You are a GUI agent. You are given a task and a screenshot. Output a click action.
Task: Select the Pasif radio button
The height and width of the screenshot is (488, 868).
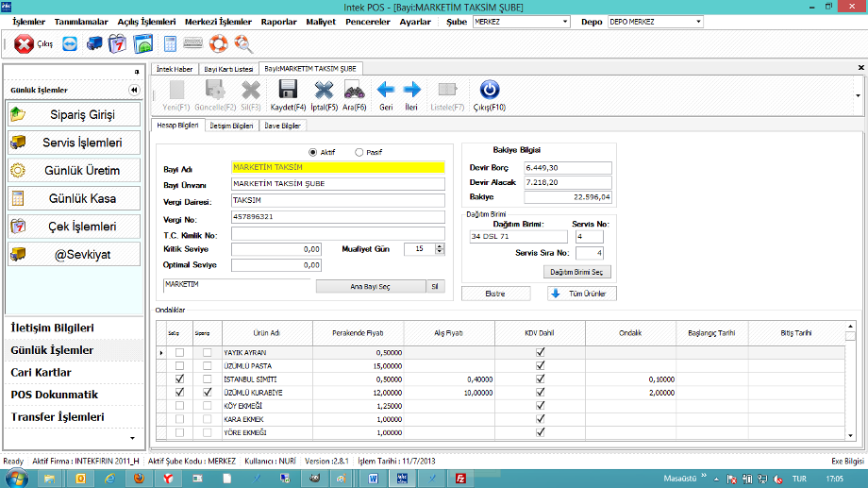pyautogui.click(x=359, y=152)
